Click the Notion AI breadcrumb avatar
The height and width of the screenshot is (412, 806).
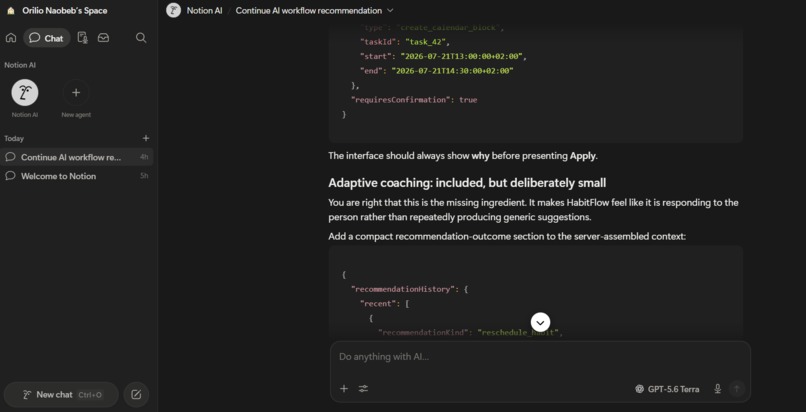(x=174, y=10)
